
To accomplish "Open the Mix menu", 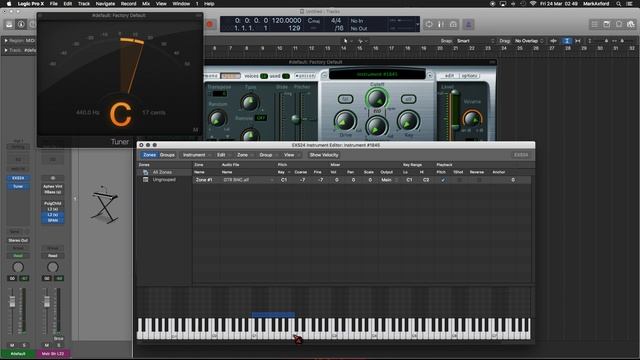I will (x=146, y=4).
